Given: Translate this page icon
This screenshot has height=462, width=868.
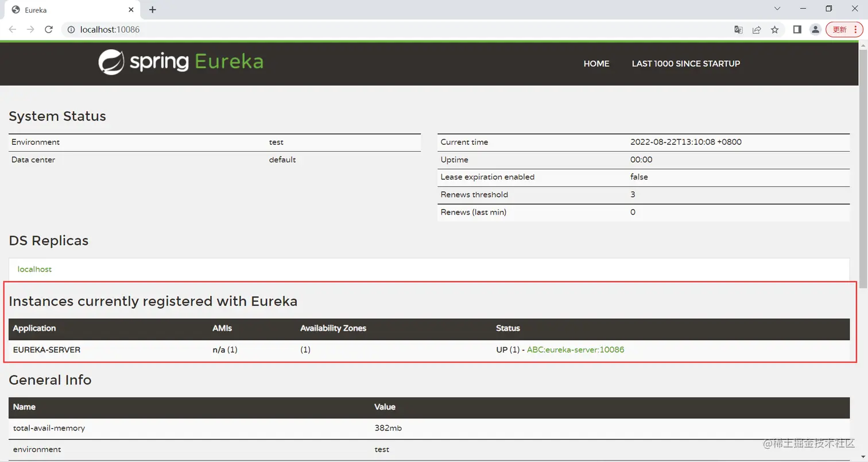Looking at the screenshot, I should (x=739, y=30).
